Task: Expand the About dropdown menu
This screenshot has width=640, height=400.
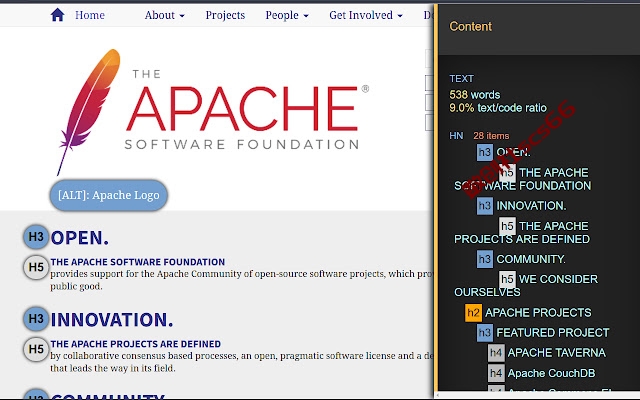Action: 164,15
